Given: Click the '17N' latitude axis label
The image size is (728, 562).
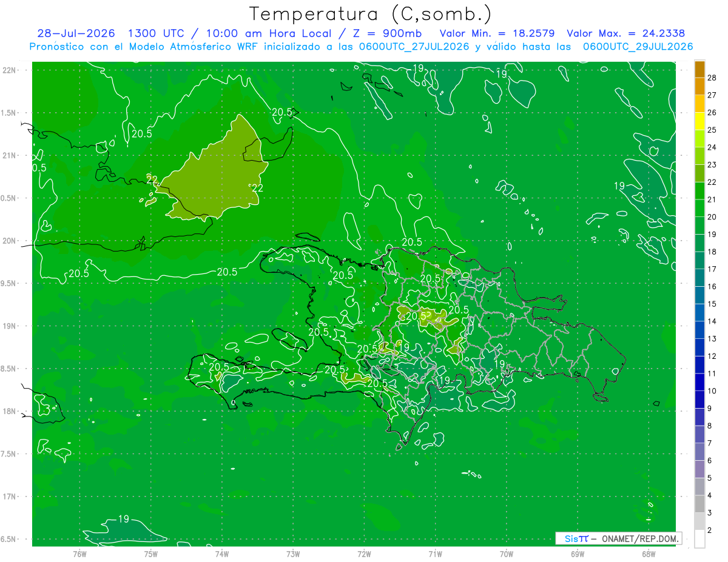Looking at the screenshot, I should tap(10, 497).
